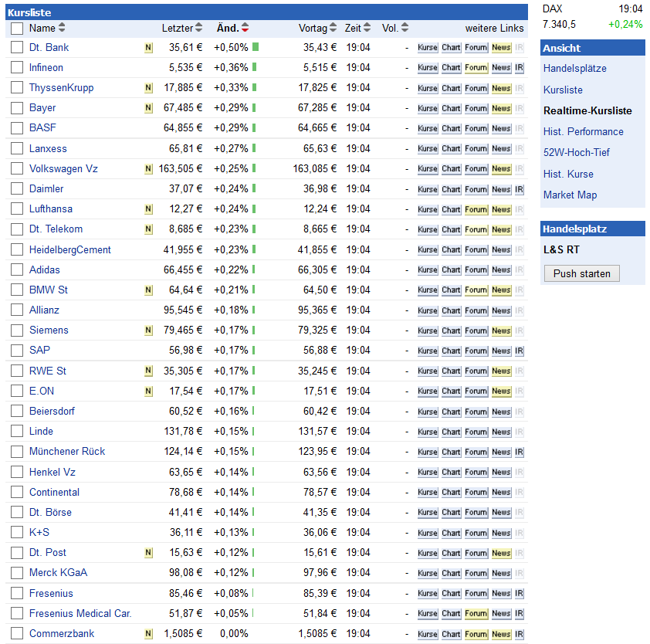Open the Forum icon for Lufthansa

[476, 209]
